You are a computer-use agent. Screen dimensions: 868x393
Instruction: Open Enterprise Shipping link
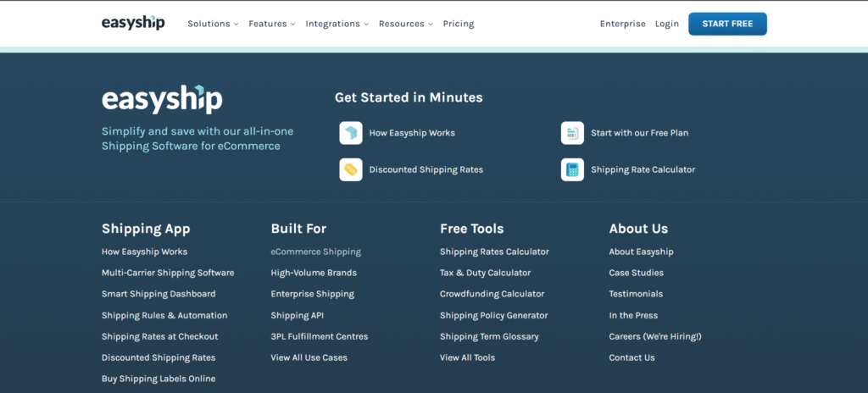click(x=312, y=294)
